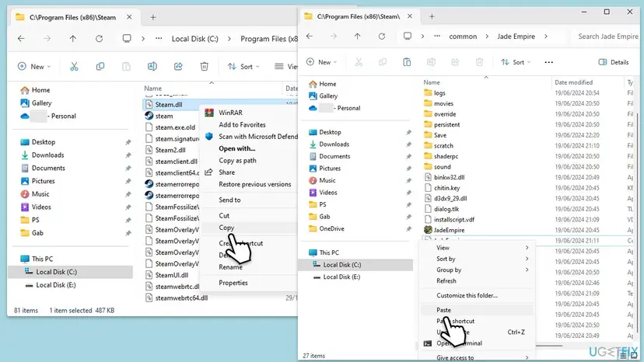This screenshot has height=362, width=644.
Task: Add new tab in right Explorer window
Action: click(432, 16)
